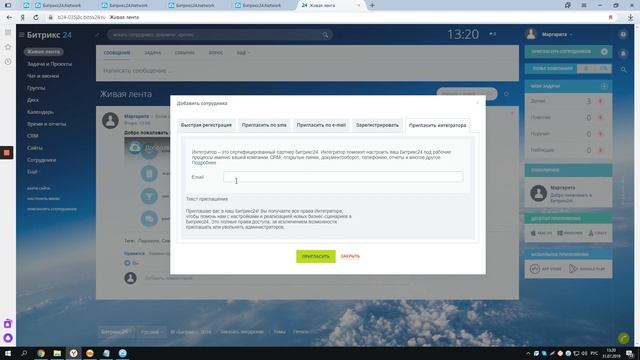Image resolution: width=640 pixels, height=360 pixels.
Task: Open Календарь in left menu
Action: (40, 112)
